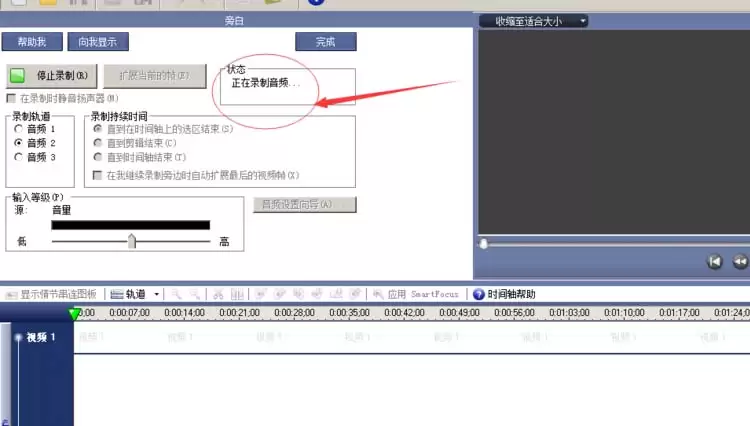Screen dimensions: 750x426
Task: Choose 直到剪辑结束 duration option
Action: point(98,142)
